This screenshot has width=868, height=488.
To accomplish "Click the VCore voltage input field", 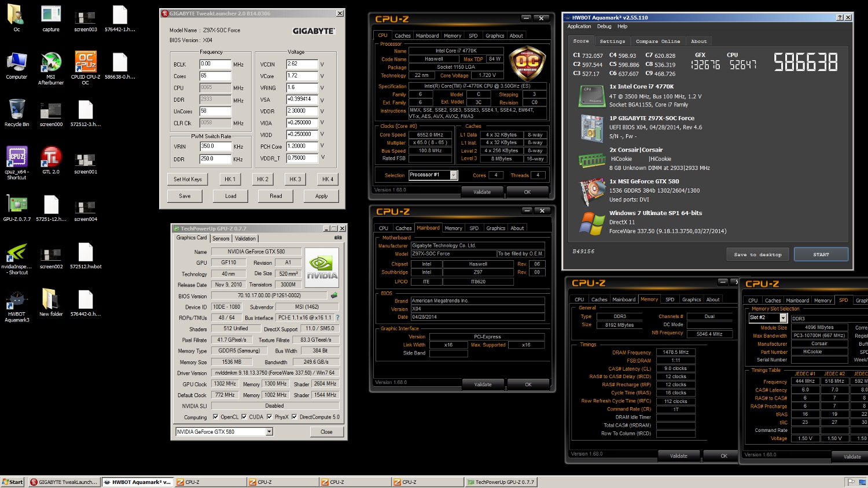I will tap(302, 76).
